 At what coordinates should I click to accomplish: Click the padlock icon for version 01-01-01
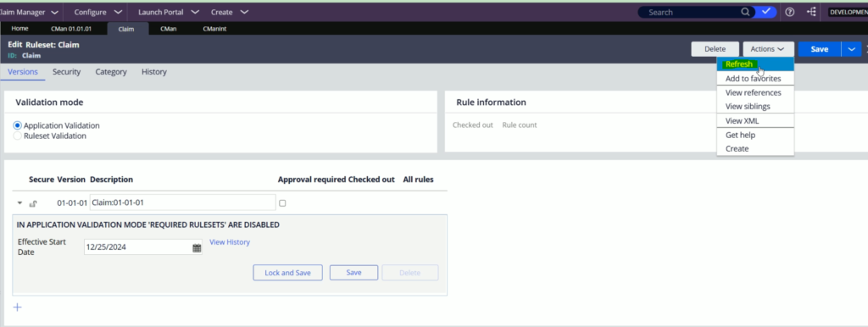pos(33,203)
